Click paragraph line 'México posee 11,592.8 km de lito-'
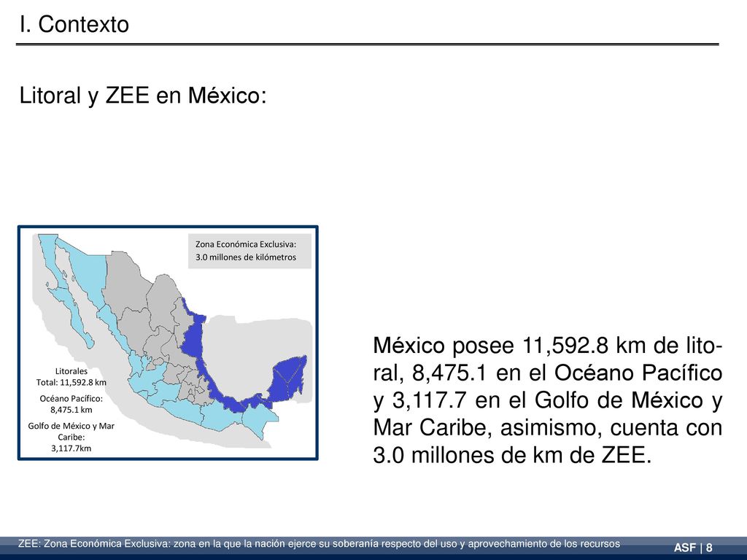Screen dimensions: 747x560 pyautogui.click(x=548, y=345)
